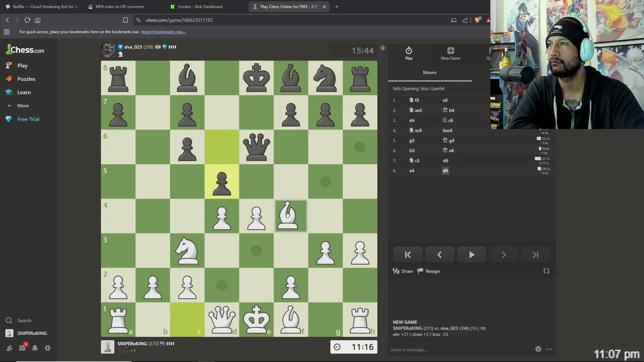The width and height of the screenshot is (644, 362).
Task: Open board settings gear near clock
Action: 382,48
